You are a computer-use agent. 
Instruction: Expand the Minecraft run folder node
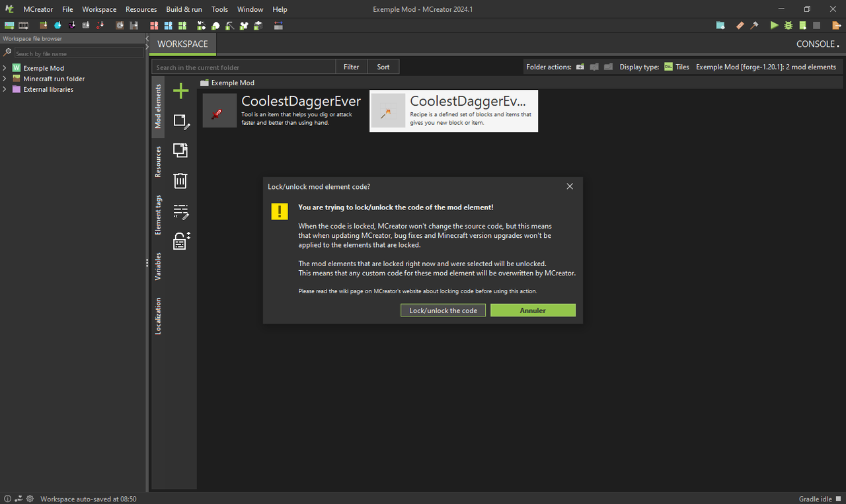[5, 79]
